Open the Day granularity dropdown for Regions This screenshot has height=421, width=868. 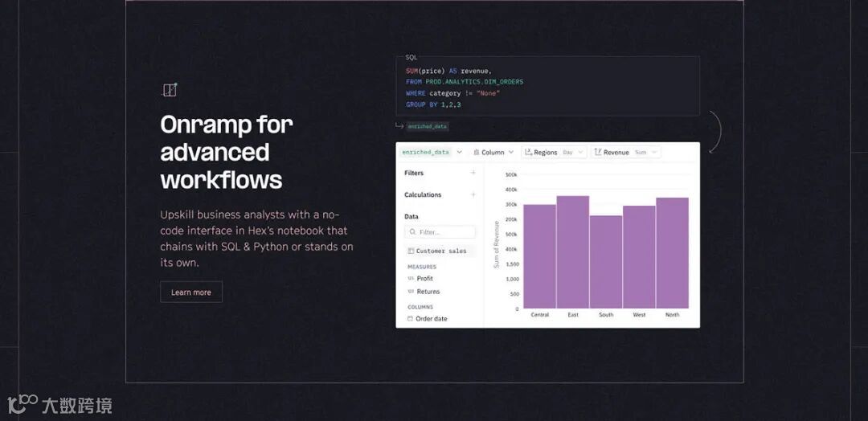[x=571, y=152]
